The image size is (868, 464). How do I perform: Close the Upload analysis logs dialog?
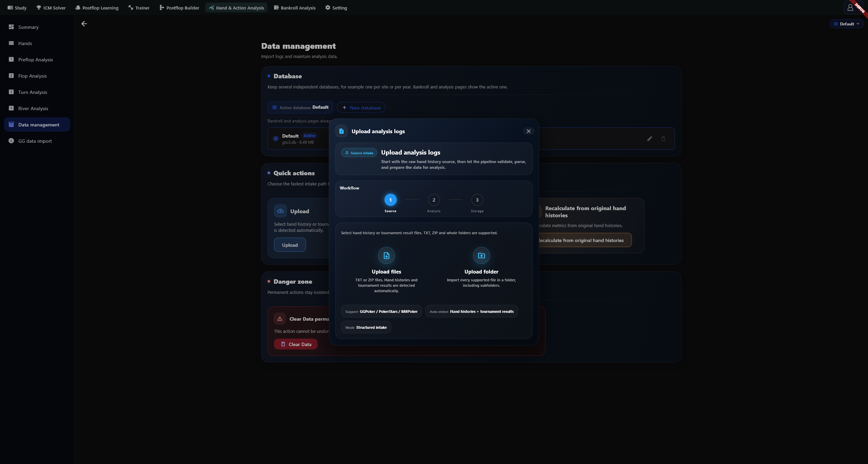coord(528,131)
